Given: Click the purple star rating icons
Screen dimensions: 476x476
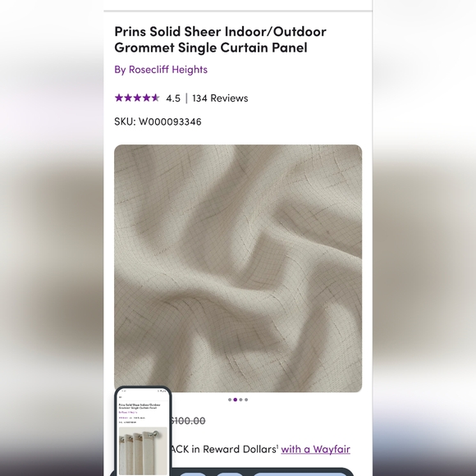Looking at the screenshot, I should tap(137, 98).
